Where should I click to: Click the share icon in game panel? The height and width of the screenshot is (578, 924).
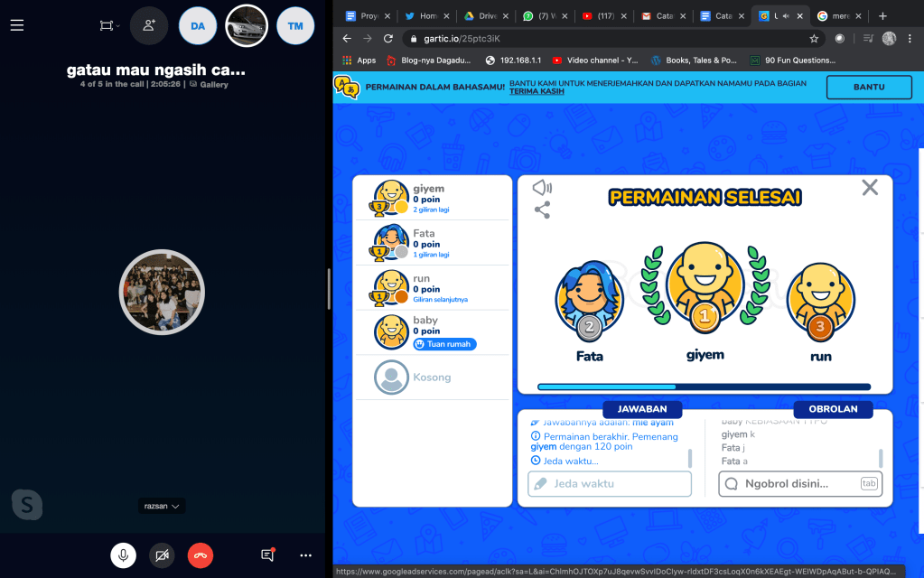(x=542, y=210)
